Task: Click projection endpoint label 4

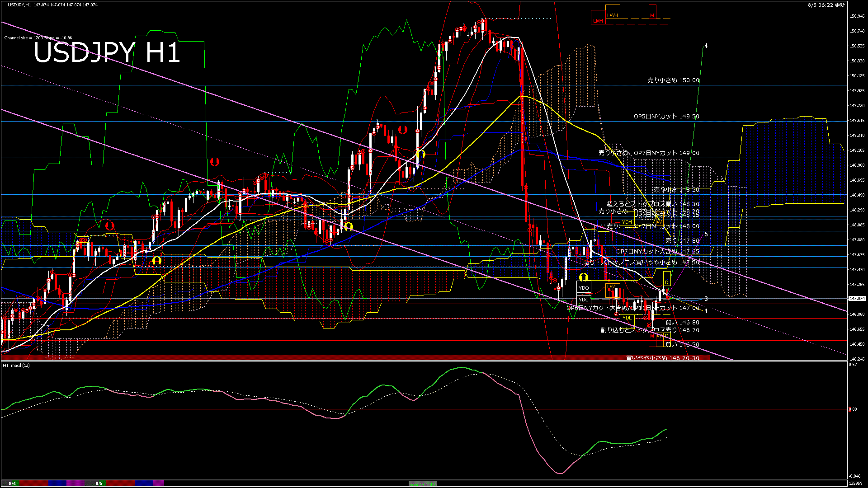Action: point(706,46)
